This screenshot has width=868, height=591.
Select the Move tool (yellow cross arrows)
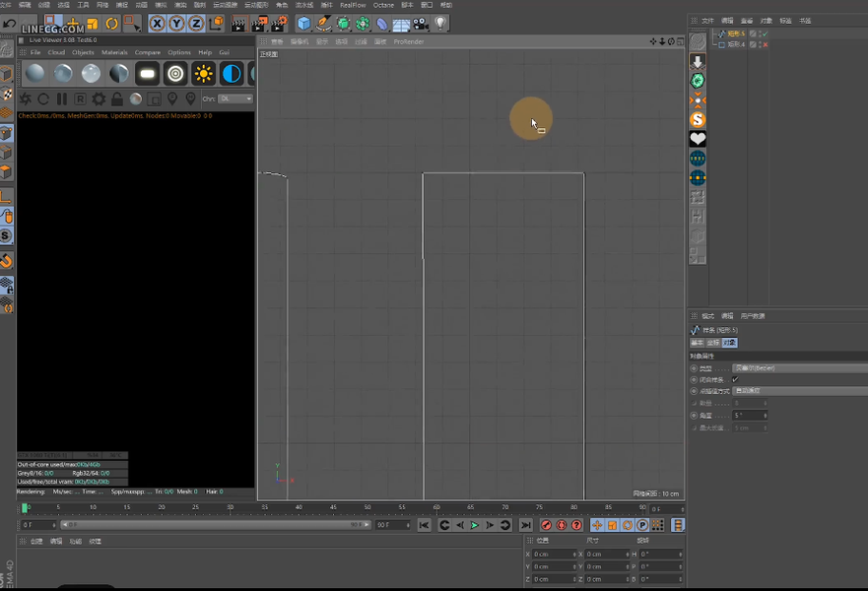73,24
